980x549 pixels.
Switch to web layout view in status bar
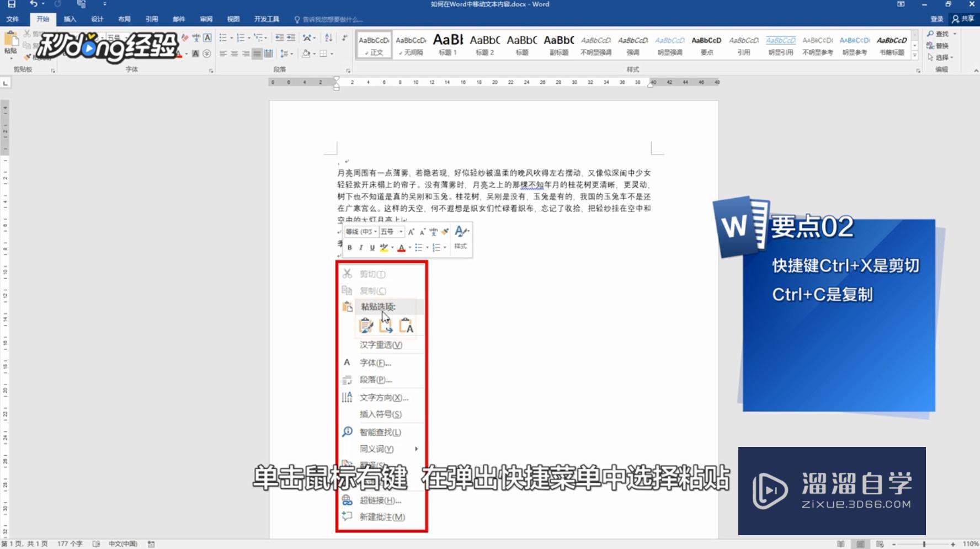[x=880, y=544]
